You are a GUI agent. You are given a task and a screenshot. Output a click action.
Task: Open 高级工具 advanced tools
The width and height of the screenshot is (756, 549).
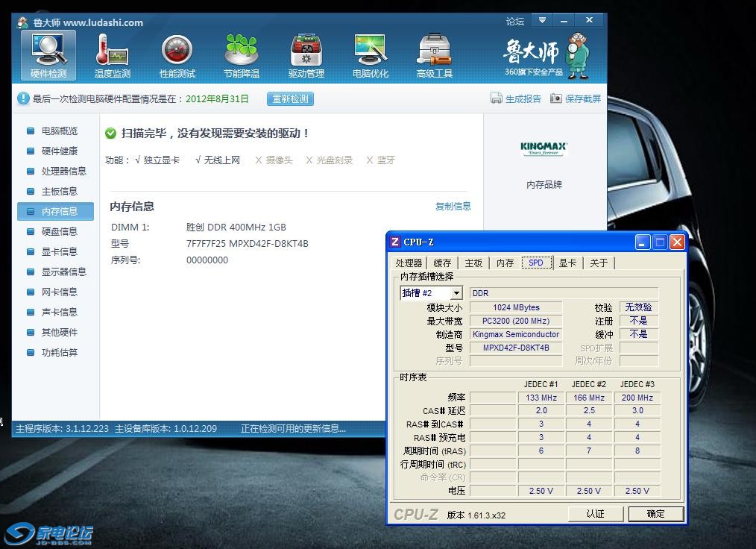435,55
